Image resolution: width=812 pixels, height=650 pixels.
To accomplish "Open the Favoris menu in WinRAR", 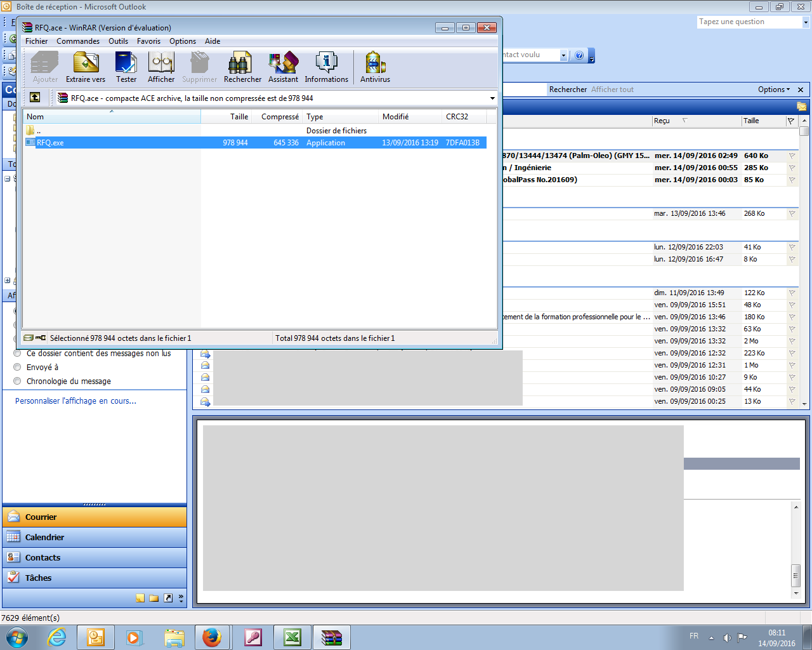I will click(148, 41).
